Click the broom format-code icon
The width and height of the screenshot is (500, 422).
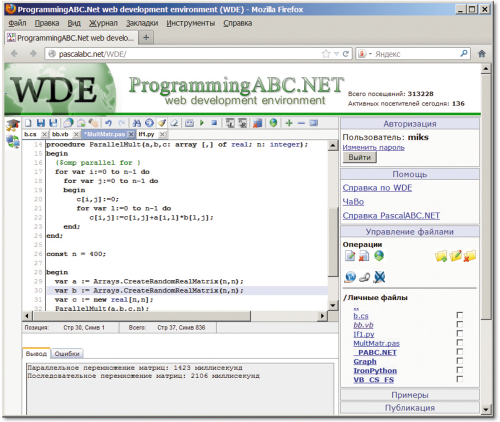[x=162, y=123]
